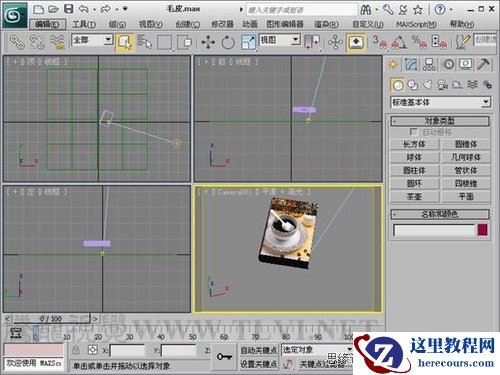Activate the Select and Scale tool
Viewport: 500px width, 375px height.
pyautogui.click(x=248, y=43)
